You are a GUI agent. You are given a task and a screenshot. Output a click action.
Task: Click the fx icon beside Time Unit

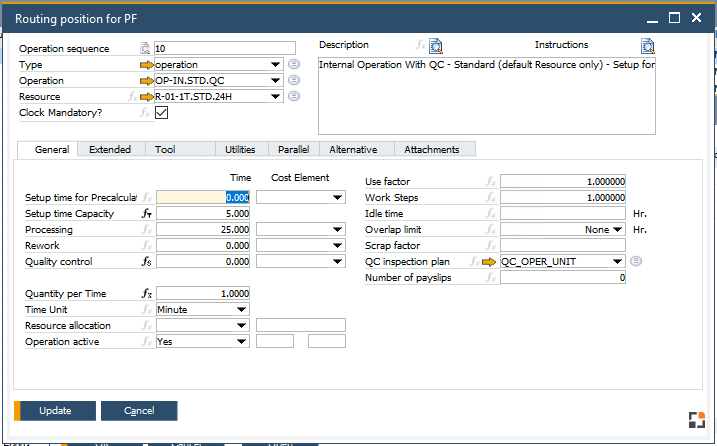tap(146, 310)
